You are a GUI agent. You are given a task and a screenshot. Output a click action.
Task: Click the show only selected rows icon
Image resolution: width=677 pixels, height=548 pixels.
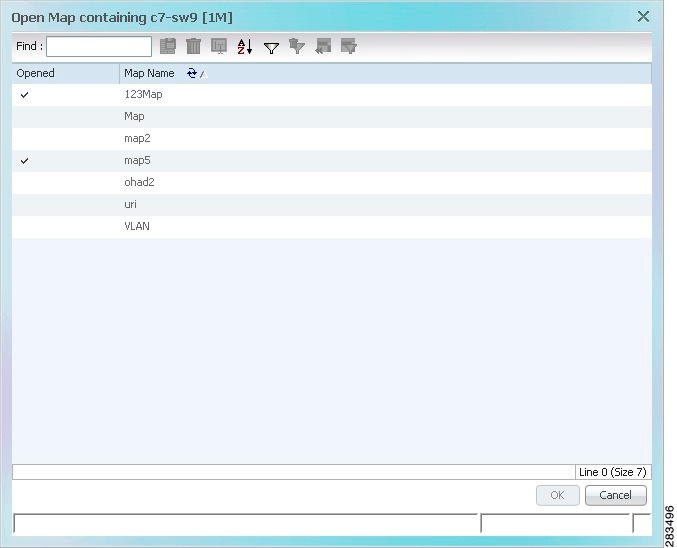tap(349, 46)
